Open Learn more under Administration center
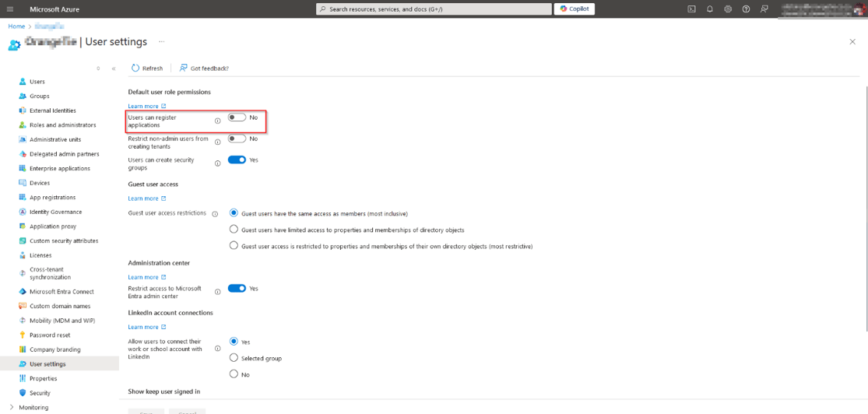 point(146,277)
